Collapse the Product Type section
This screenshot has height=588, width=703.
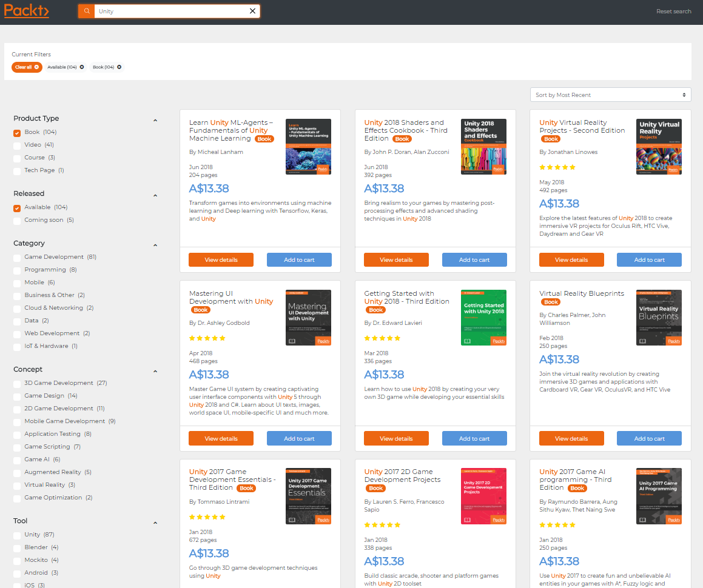tap(155, 120)
